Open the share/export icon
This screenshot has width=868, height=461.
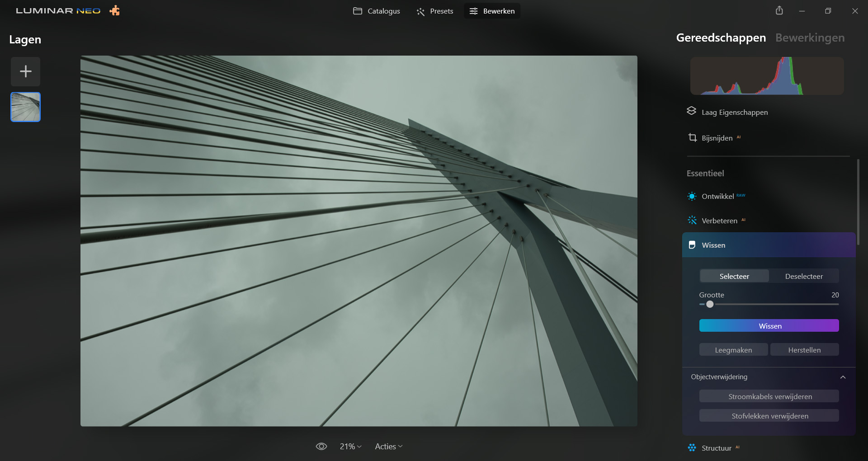[x=779, y=10]
